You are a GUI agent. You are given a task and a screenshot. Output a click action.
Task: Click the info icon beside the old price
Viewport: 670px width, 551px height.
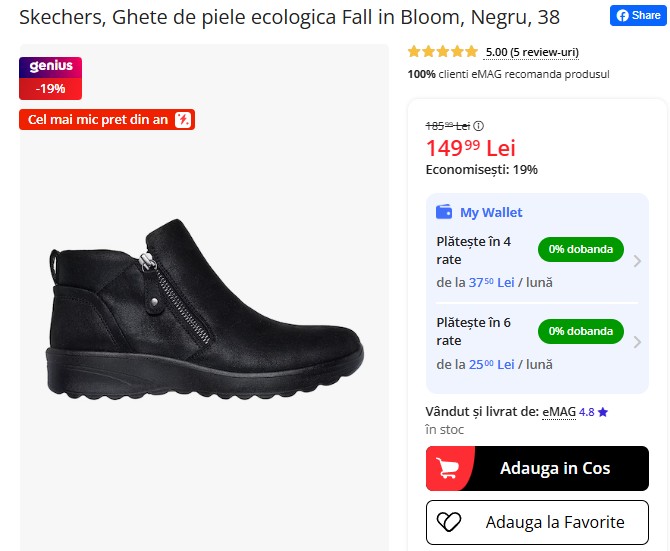click(479, 126)
